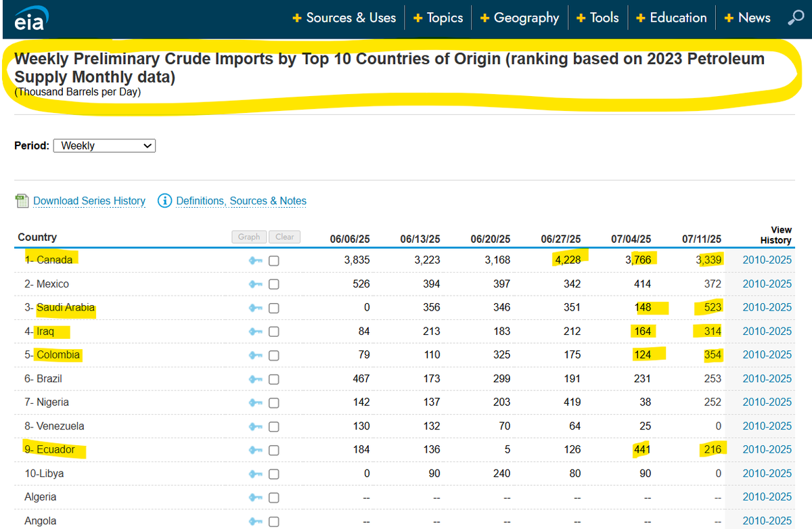Tick the checkbox for Iraq
This screenshot has width=812, height=529.
tap(274, 332)
